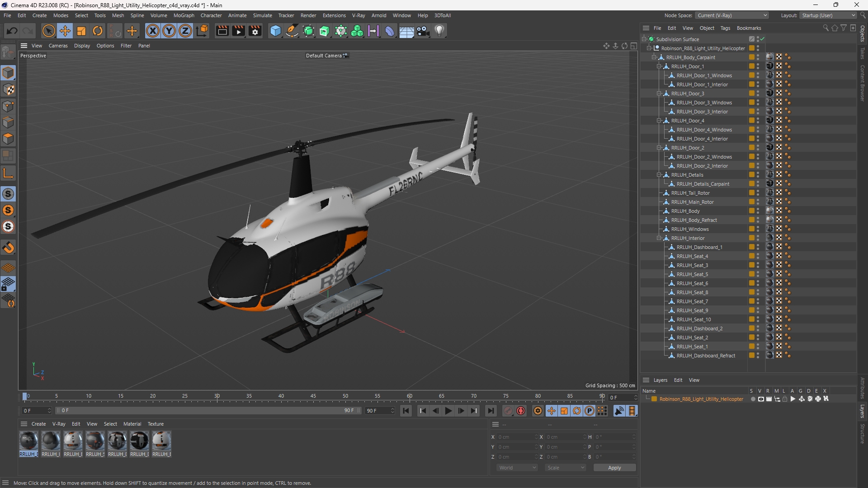This screenshot has width=868, height=488.
Task: Open Layout Startup dropdown
Action: tap(828, 15)
